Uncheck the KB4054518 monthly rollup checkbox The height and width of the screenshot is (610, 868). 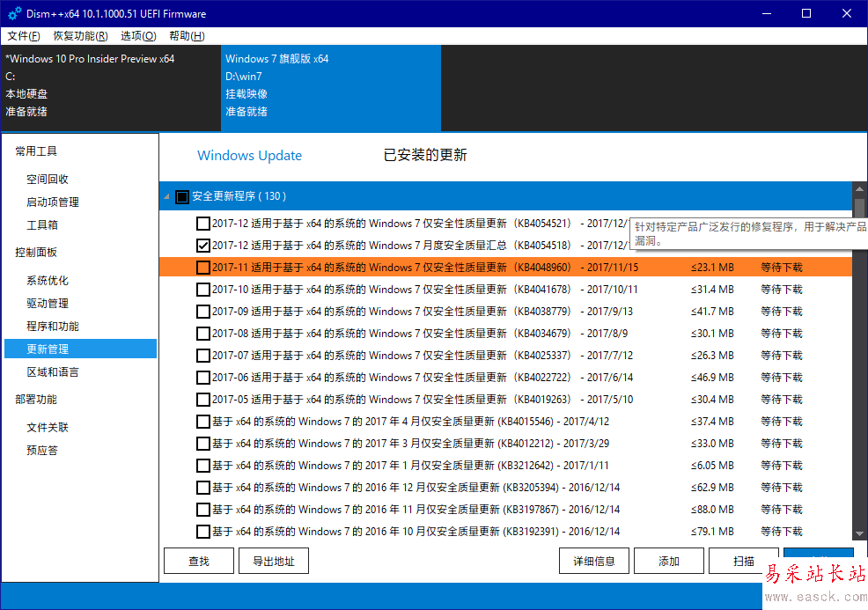[x=203, y=246]
